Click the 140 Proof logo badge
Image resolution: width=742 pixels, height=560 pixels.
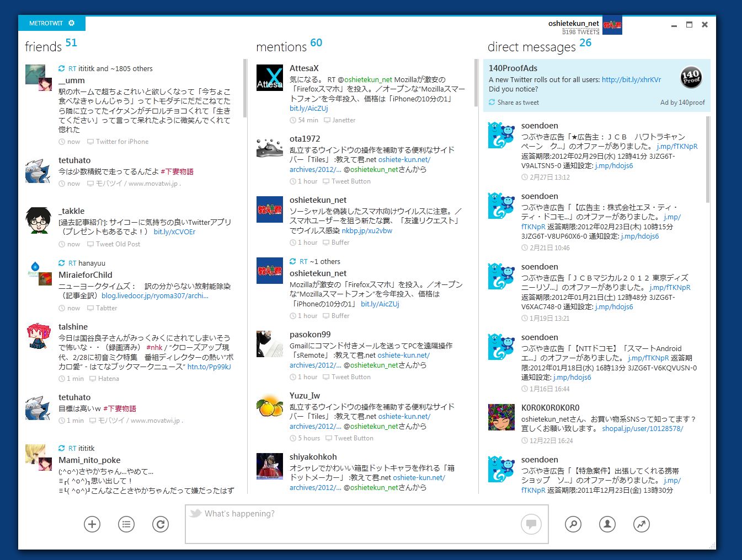(691, 78)
